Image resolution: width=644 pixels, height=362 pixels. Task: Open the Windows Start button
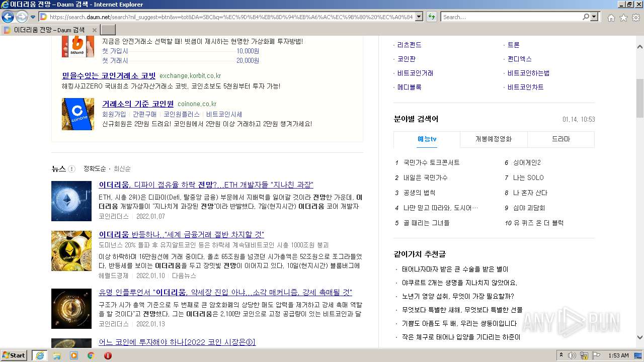tap(14, 355)
